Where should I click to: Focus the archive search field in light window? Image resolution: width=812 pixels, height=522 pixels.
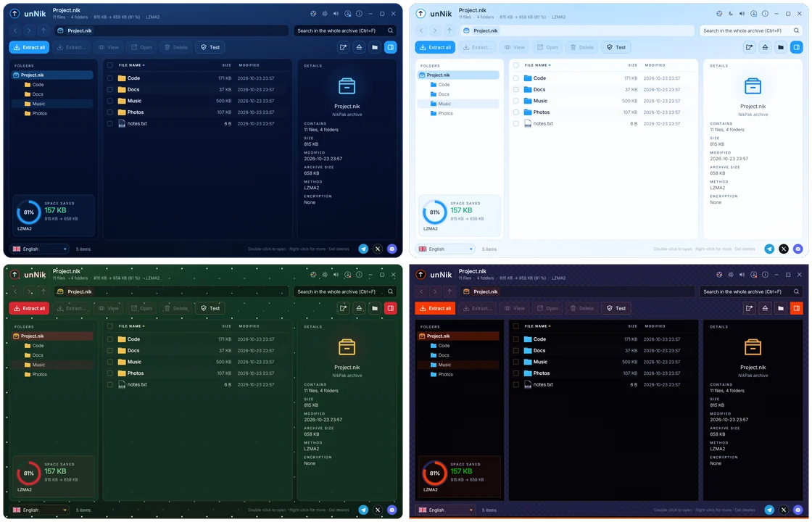(751, 30)
